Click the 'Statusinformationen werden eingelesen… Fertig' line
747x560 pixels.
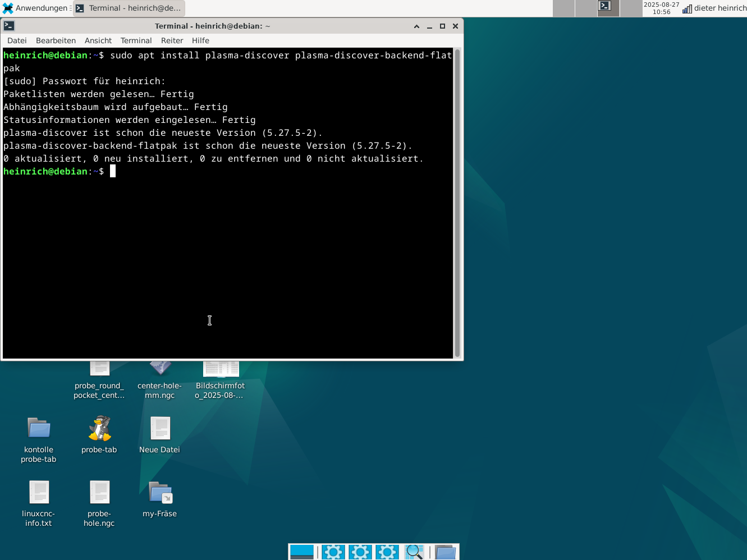click(130, 120)
